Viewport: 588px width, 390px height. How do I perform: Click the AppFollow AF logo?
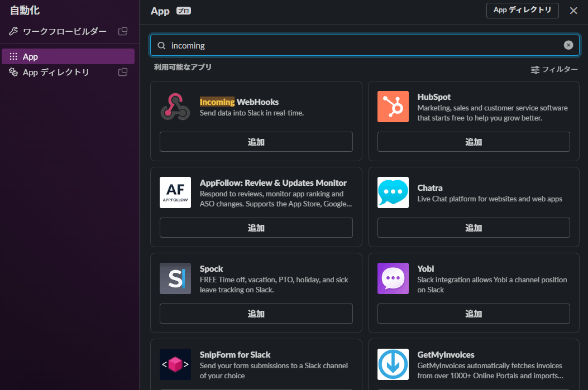click(x=175, y=192)
